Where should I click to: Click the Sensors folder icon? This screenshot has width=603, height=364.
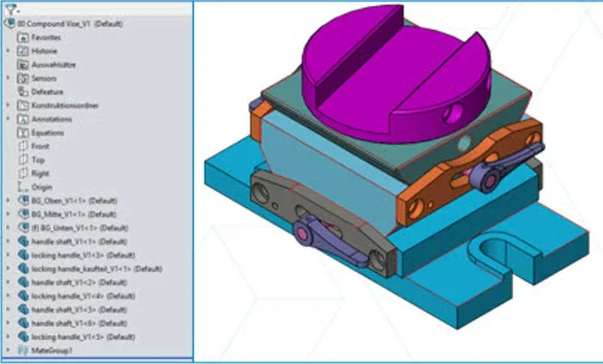pyautogui.click(x=23, y=78)
